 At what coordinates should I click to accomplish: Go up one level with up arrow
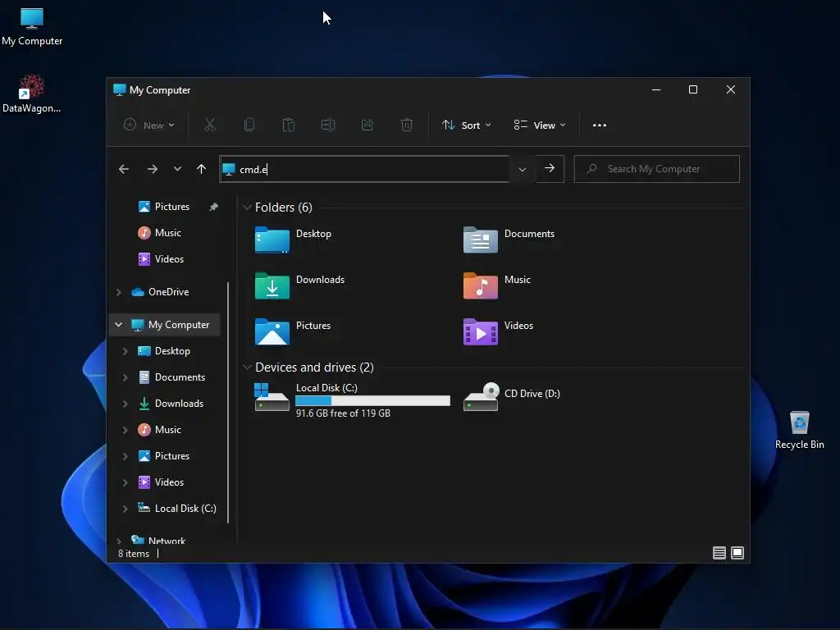pos(202,169)
